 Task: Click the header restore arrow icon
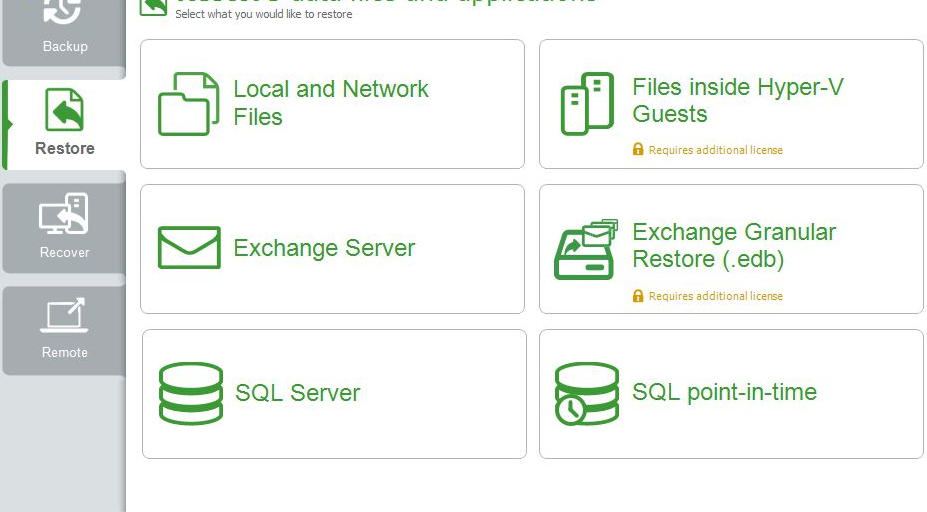click(154, 8)
